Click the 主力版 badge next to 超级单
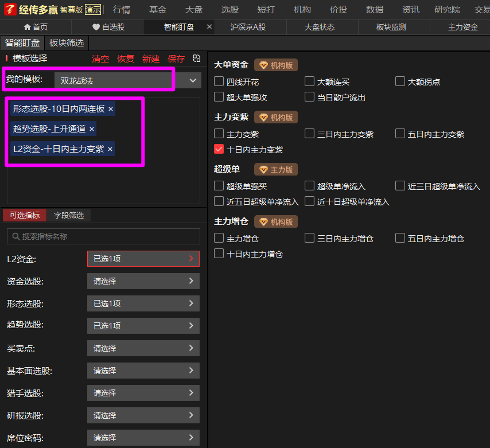 [276, 170]
